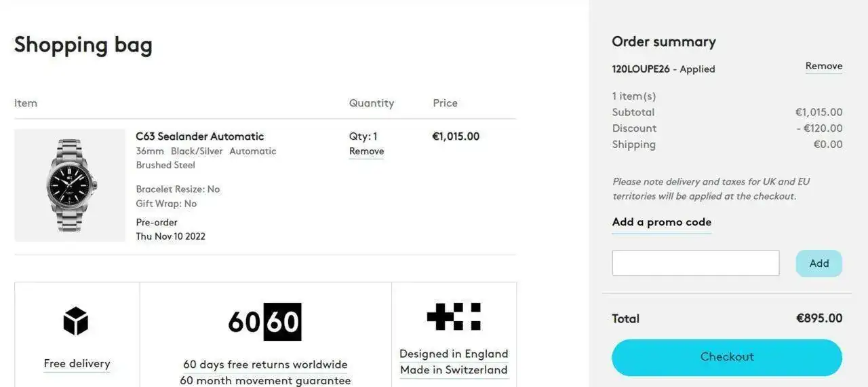Click the Made in Switzerland link
868x387 pixels.
[x=454, y=370]
